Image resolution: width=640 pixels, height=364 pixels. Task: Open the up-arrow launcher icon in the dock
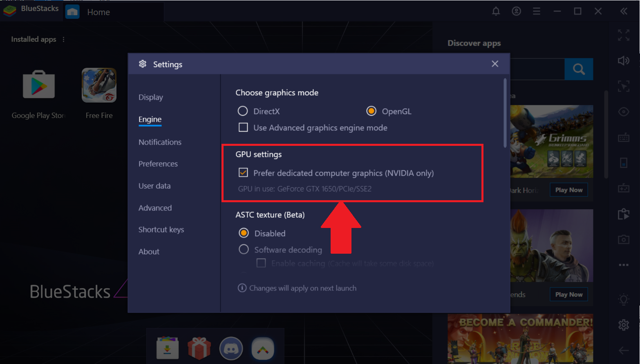point(263,348)
